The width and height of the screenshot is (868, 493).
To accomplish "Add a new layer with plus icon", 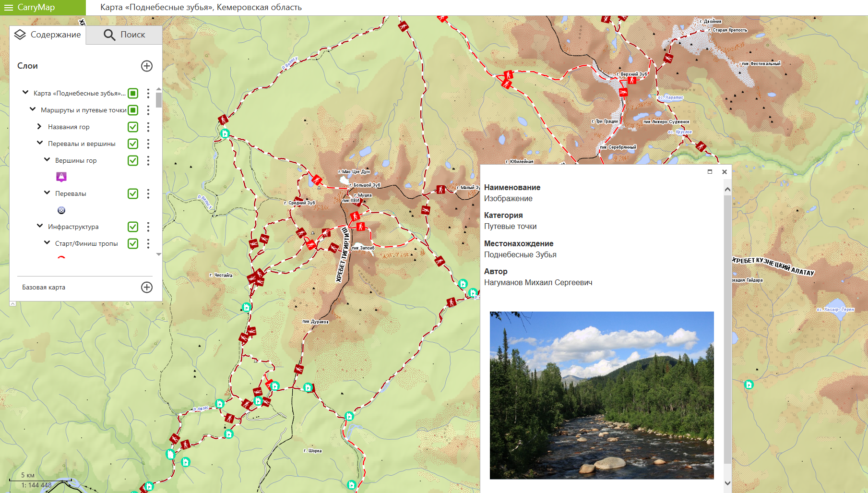I will pos(147,66).
